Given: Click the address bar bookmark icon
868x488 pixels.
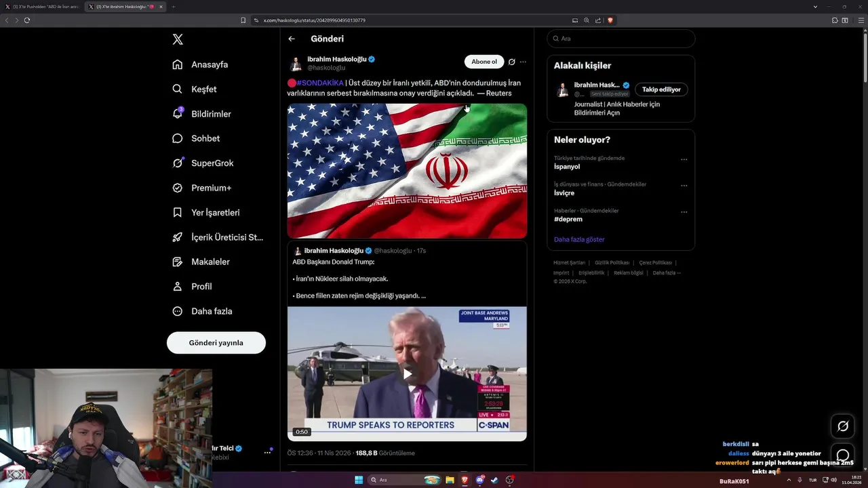Looking at the screenshot, I should pos(243,20).
